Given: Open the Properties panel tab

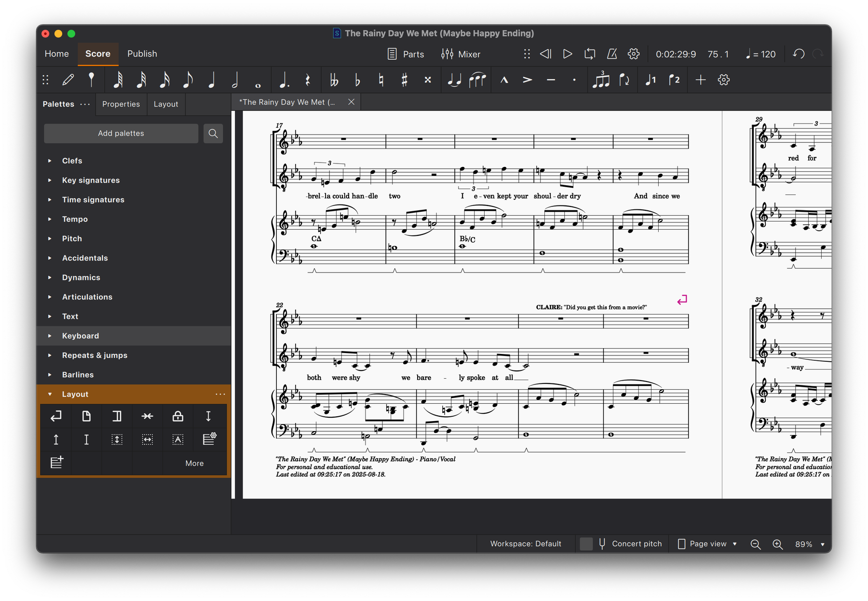Looking at the screenshot, I should 121,104.
